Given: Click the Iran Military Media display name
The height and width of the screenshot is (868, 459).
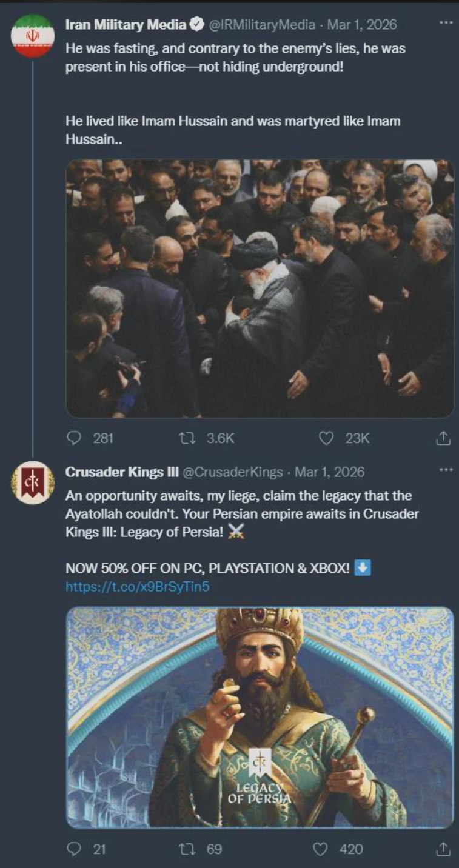Looking at the screenshot, I should [126, 25].
